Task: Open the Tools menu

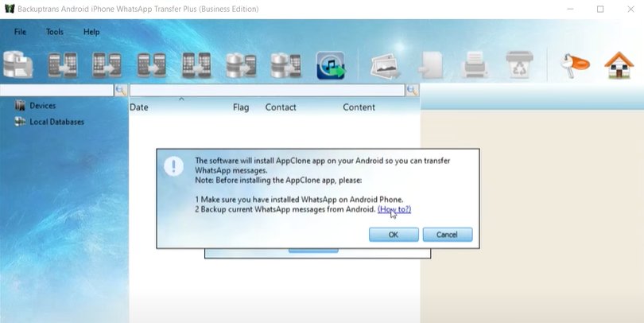Action: 55,32
